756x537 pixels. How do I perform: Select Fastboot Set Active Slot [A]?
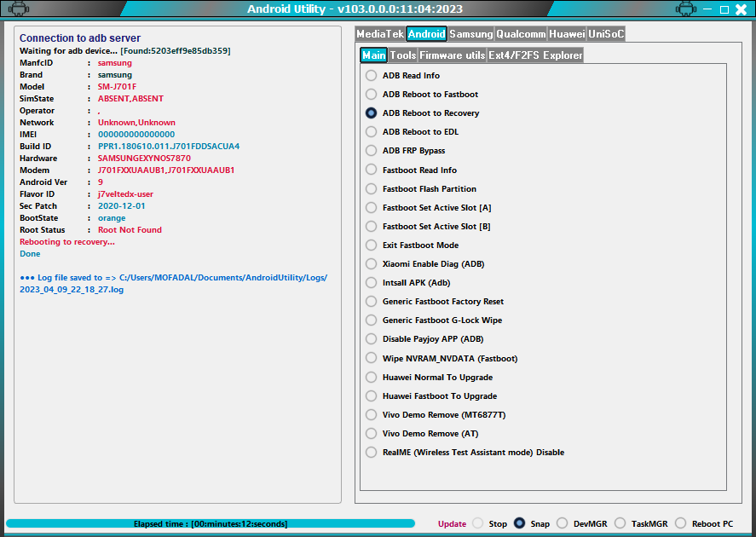pos(371,208)
